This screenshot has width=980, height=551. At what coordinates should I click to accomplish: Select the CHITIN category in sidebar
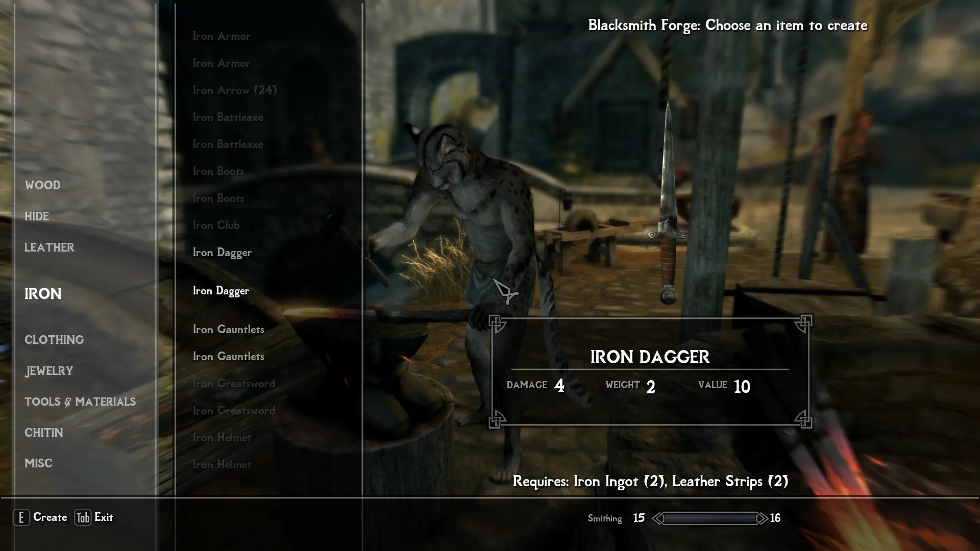click(x=44, y=433)
